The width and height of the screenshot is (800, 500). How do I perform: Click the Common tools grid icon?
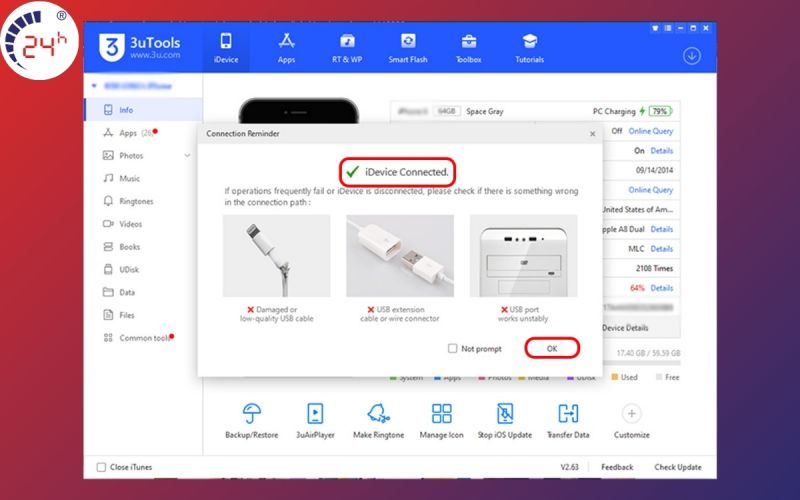tap(108, 338)
